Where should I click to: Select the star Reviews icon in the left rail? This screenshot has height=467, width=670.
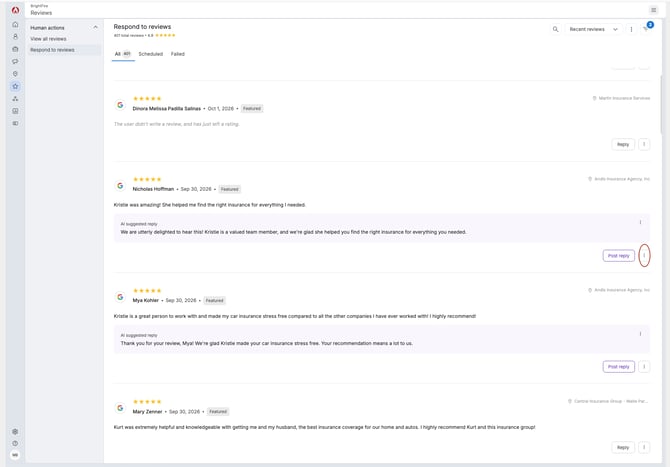15,86
